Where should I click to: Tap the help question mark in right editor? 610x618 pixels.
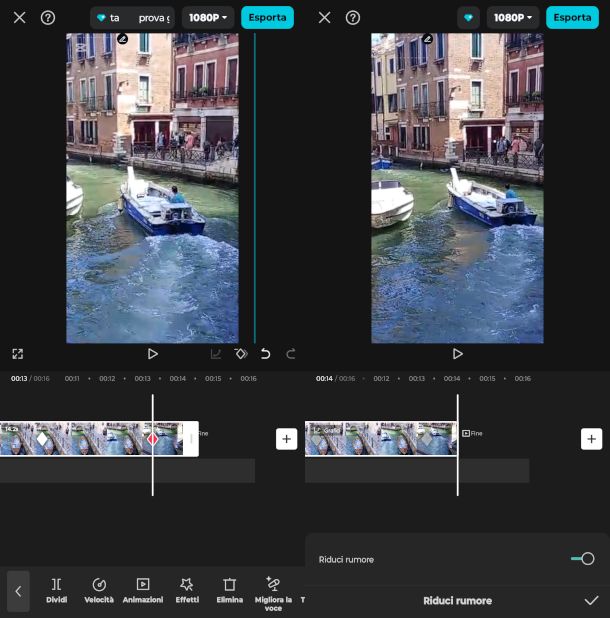click(352, 18)
